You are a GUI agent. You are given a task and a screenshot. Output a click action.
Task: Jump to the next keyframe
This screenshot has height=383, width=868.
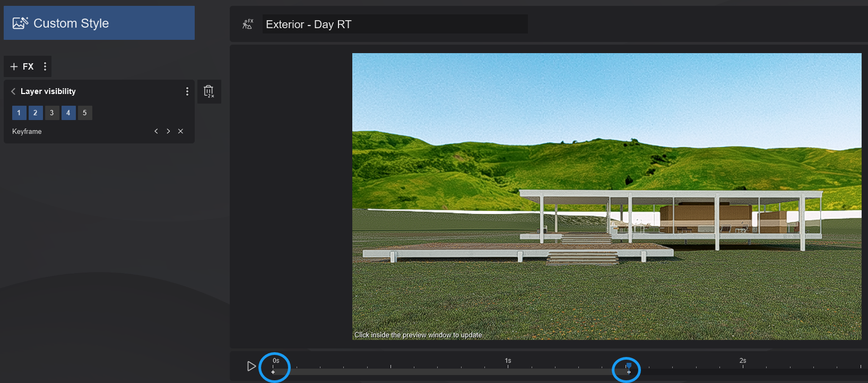(x=168, y=131)
